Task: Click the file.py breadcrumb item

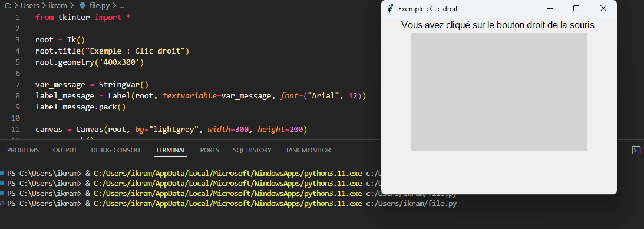Action: (x=100, y=6)
